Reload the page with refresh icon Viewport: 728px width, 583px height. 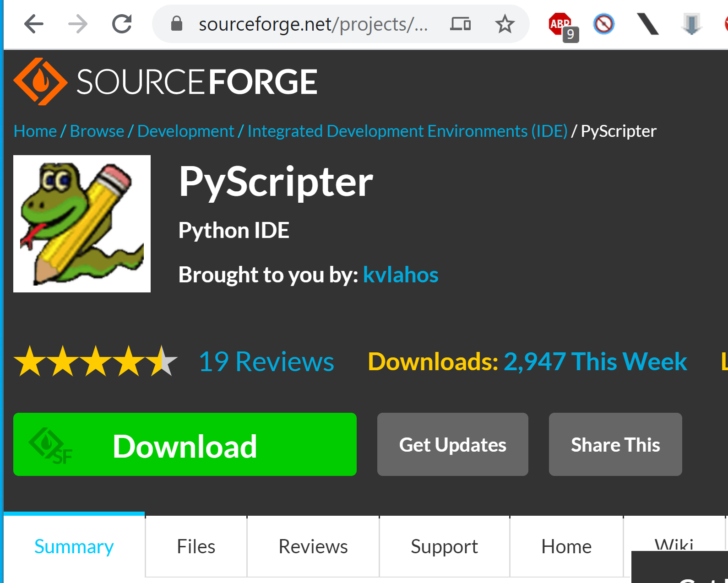(122, 24)
